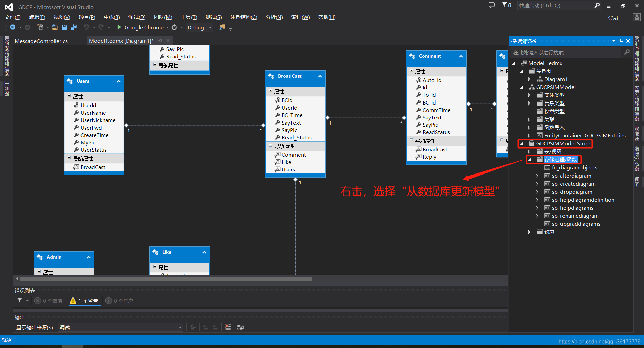The width and height of the screenshot is (644, 348).
Task: Click the Navigate Backward toolbar icon
Action: [x=13, y=27]
